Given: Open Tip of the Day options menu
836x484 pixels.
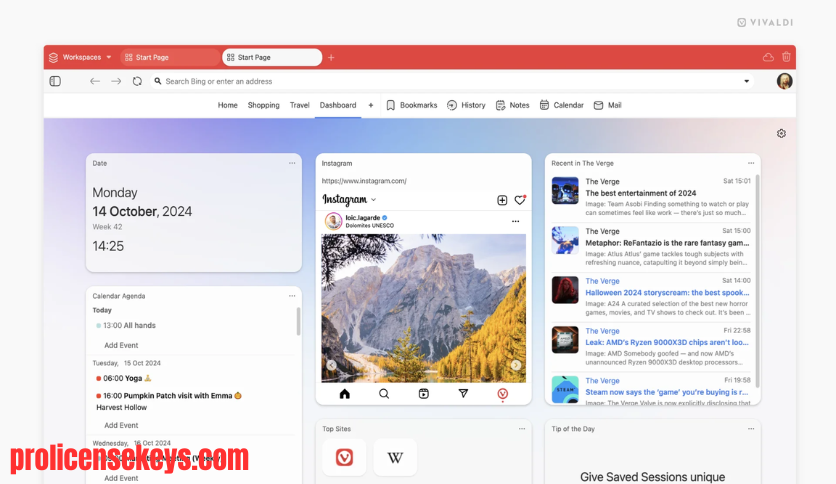Looking at the screenshot, I should click(751, 429).
